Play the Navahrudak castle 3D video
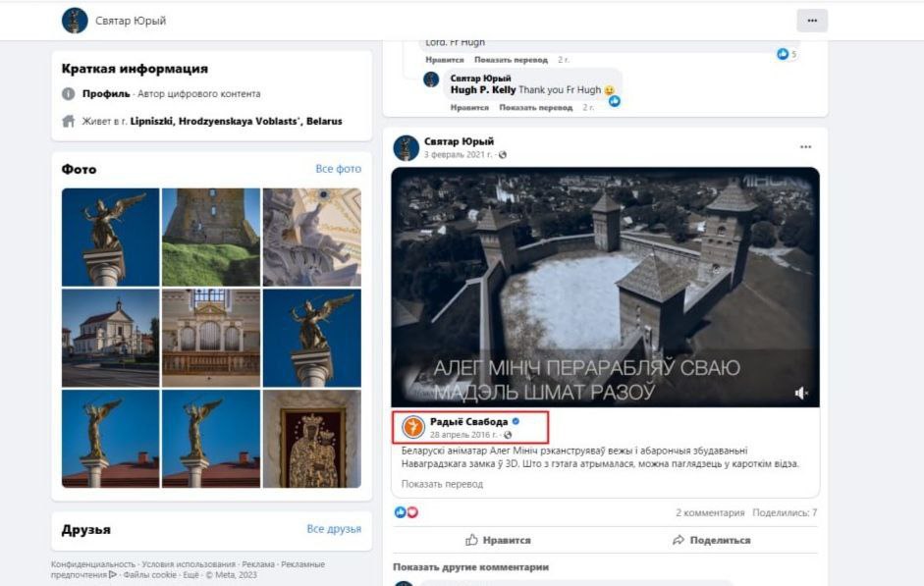Screen dimensions: 924x586 tap(605, 287)
